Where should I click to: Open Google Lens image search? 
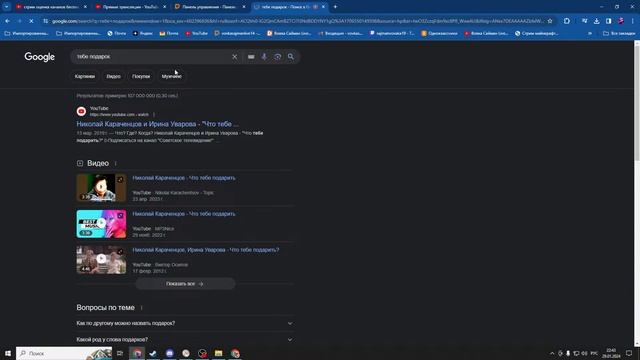tap(278, 57)
